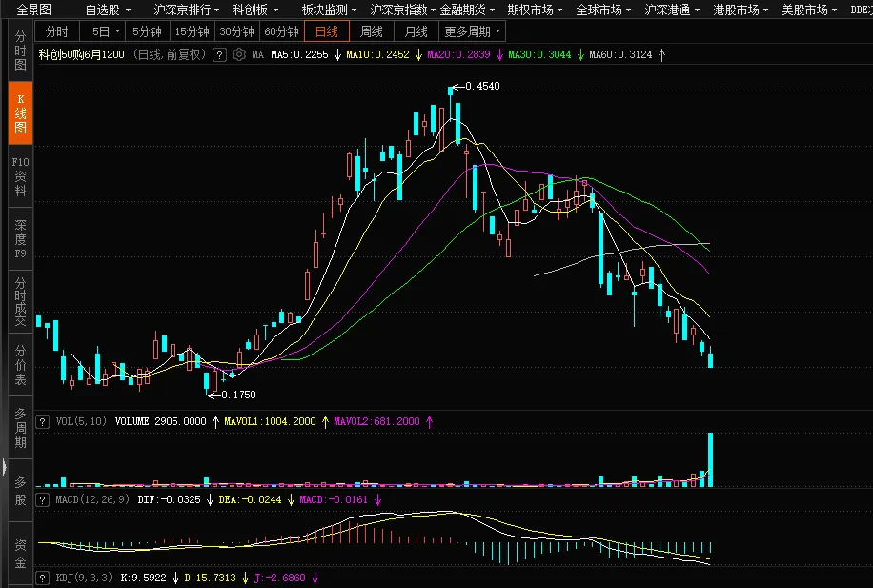Click the KDJ(9,3,3) indicator label
This screenshot has height=588, width=873.
point(84,578)
